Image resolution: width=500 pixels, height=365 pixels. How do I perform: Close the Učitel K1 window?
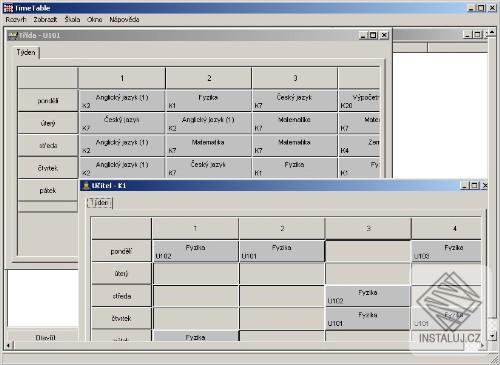tap(485, 185)
